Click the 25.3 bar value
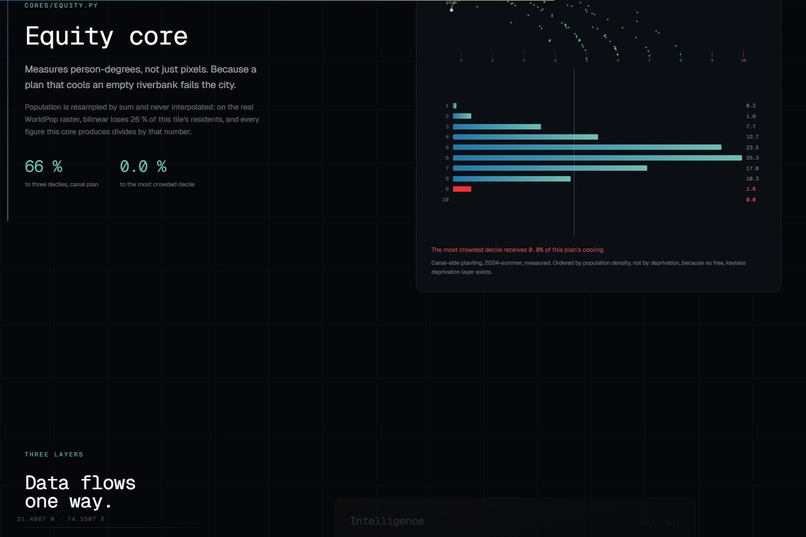This screenshot has height=537, width=806. [x=753, y=158]
